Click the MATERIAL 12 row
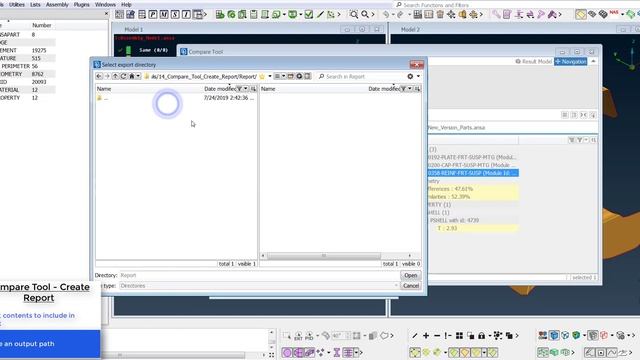Viewport: 640px width, 360px height. click(x=28, y=90)
